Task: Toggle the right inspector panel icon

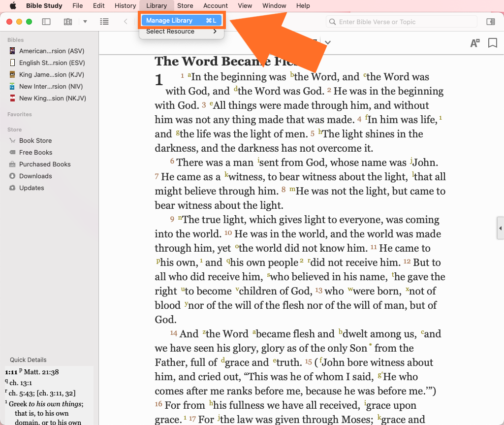Action: tap(490, 22)
